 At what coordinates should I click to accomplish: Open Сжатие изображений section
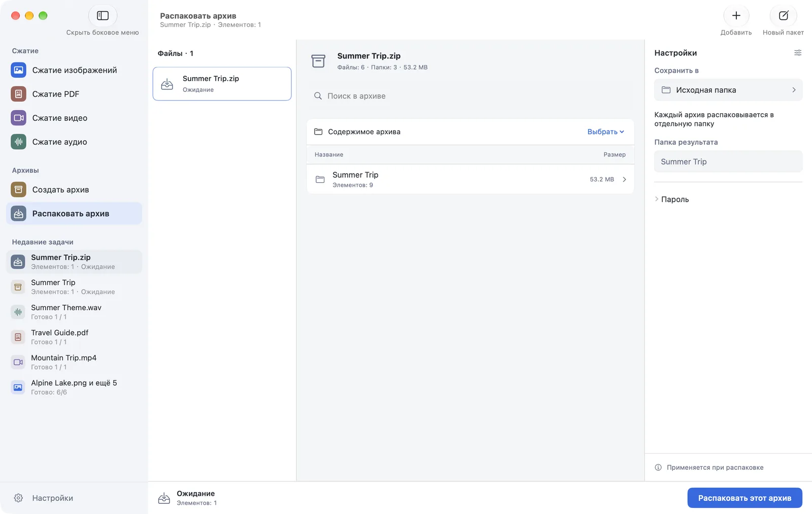click(x=74, y=70)
